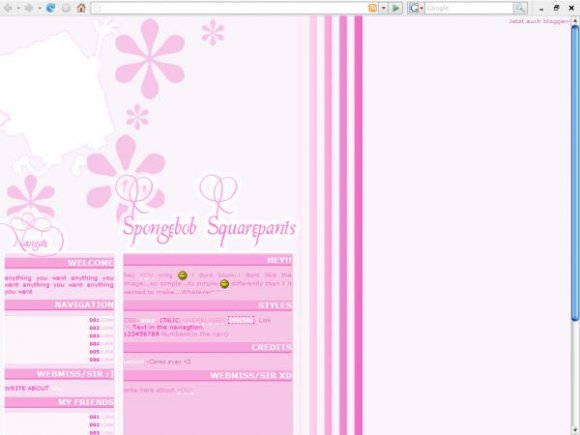
Task: Expand the address bar history dropdown
Action: click(x=384, y=8)
